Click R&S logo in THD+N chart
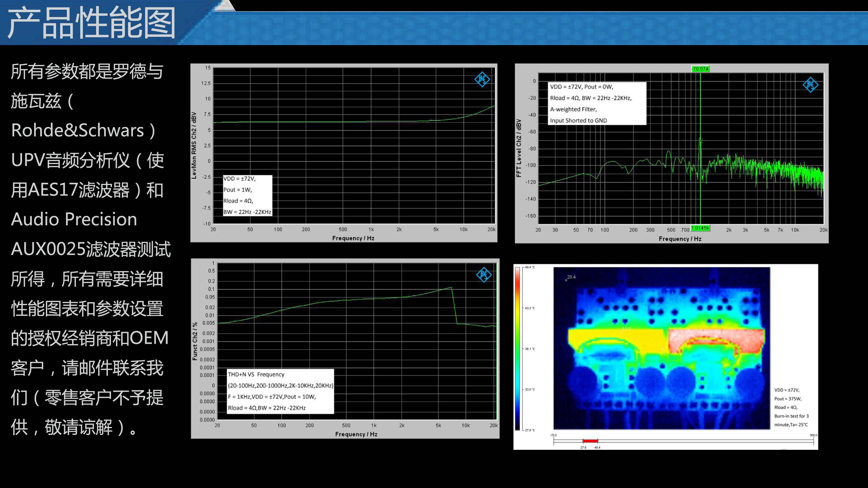868x488 pixels. coord(484,275)
